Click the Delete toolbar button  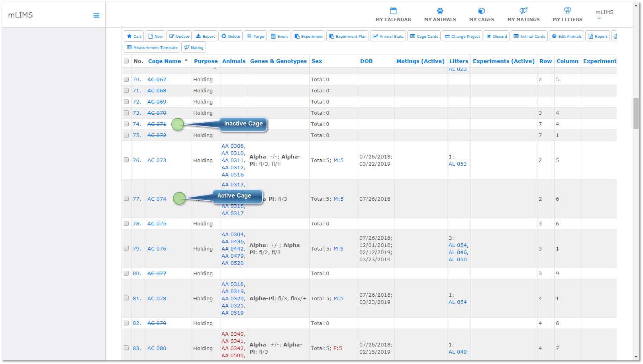(x=231, y=36)
